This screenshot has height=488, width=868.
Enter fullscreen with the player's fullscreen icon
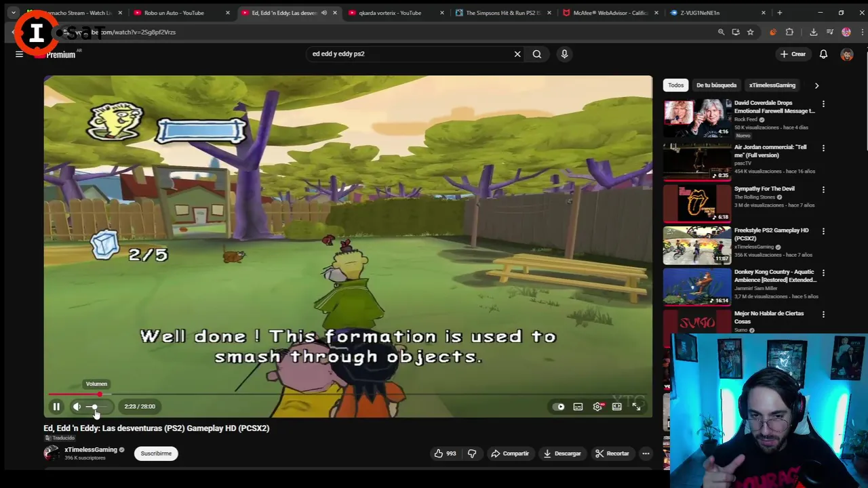636,407
